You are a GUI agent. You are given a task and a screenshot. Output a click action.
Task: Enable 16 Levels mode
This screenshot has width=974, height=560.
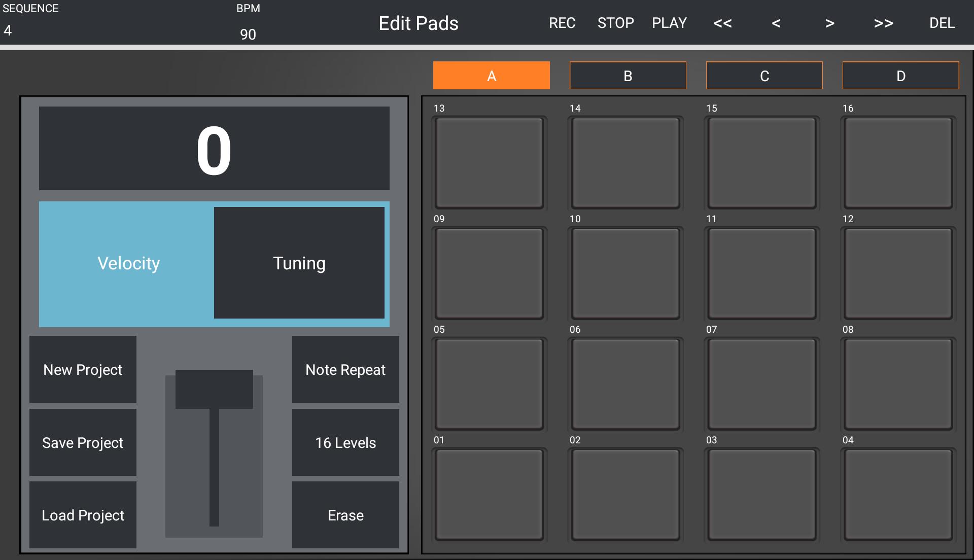tap(345, 442)
